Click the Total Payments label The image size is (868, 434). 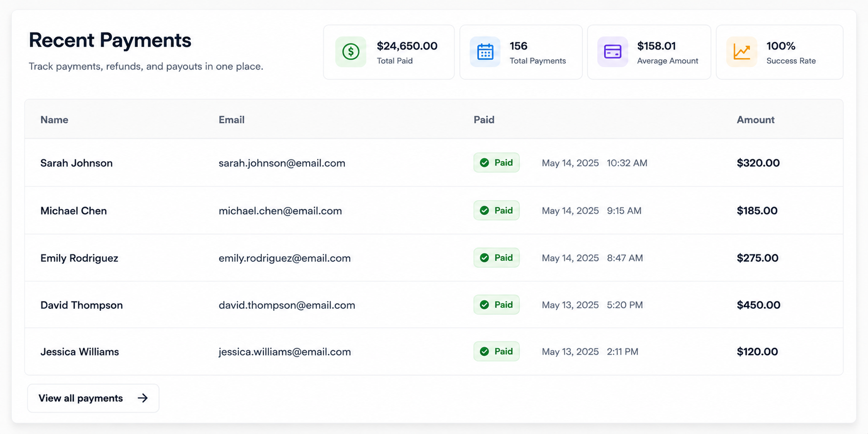coord(538,61)
